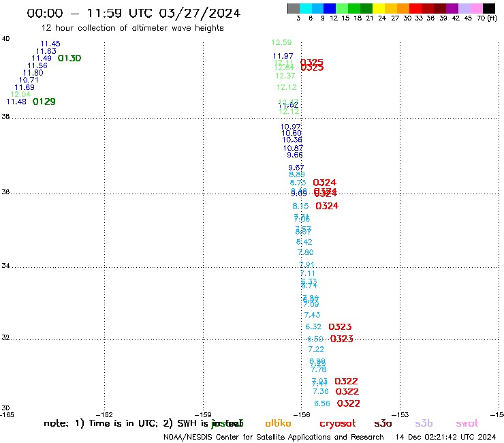Click the 0324 time stamp beside 8.73

(324, 183)
